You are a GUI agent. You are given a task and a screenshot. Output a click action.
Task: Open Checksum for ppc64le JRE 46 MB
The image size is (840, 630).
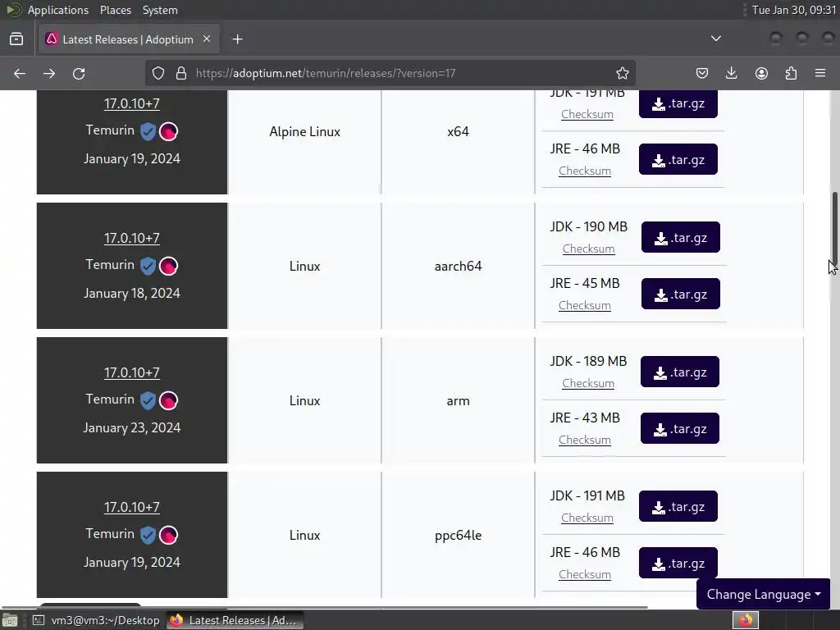coord(584,574)
